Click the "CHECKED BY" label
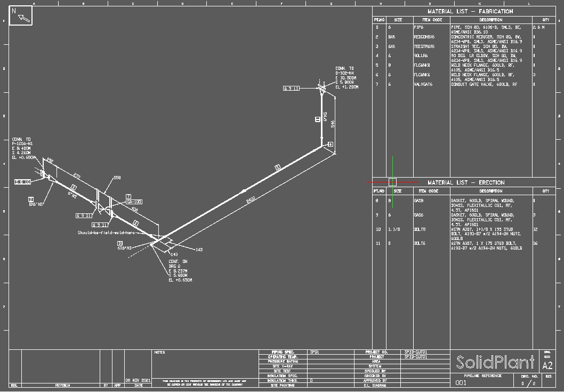The image size is (564, 392). (x=375, y=376)
